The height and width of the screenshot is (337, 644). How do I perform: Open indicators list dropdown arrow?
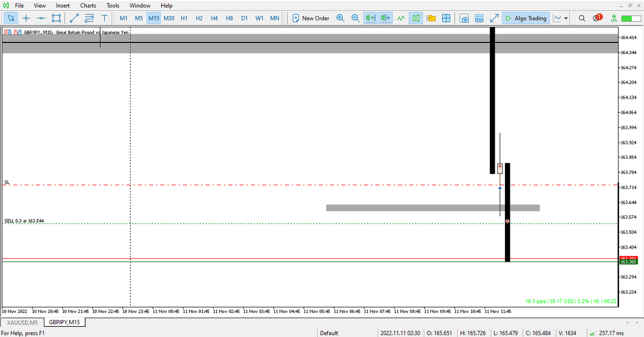[566, 18]
